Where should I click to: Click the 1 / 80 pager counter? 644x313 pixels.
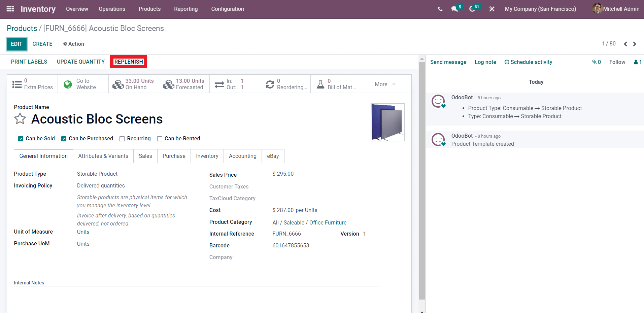click(x=608, y=44)
